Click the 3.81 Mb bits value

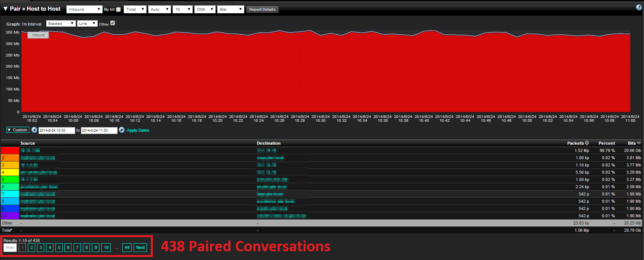click(x=633, y=158)
